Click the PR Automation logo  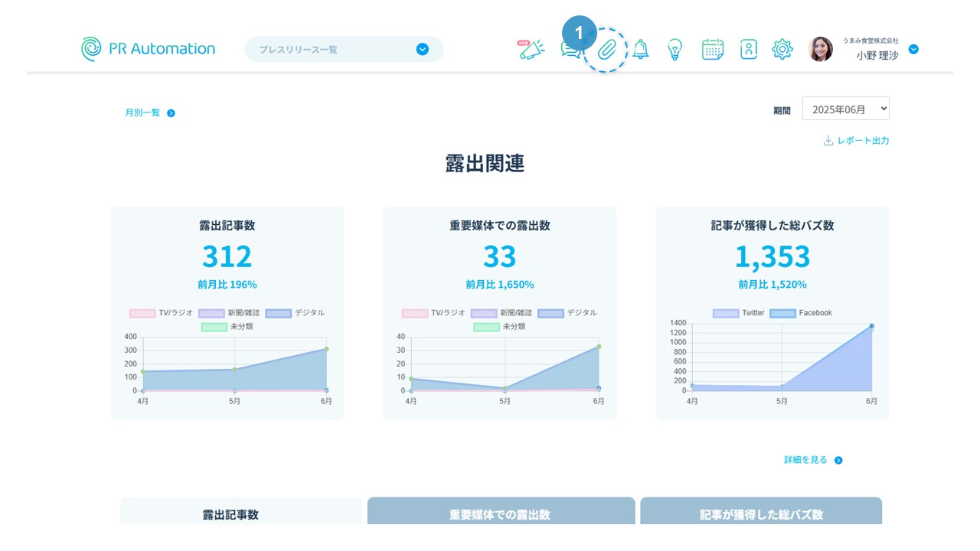[149, 49]
